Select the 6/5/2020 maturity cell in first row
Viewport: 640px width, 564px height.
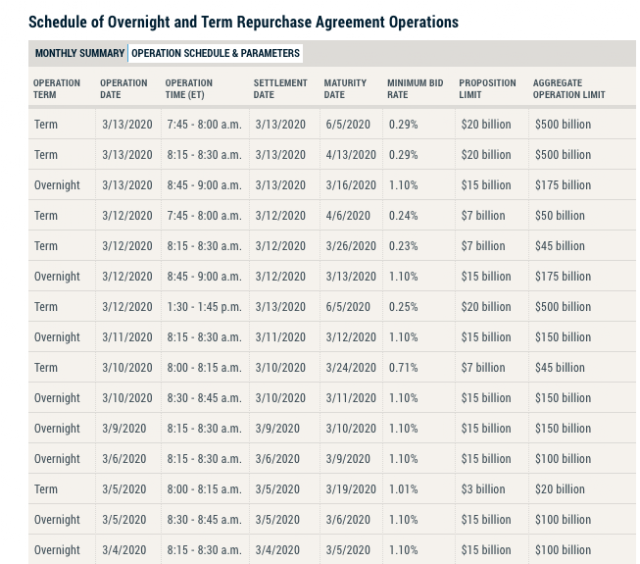(x=348, y=124)
